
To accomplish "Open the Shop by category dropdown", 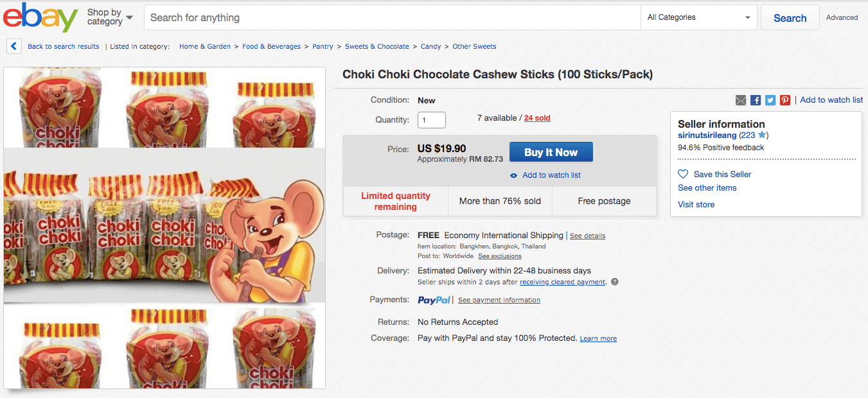I will point(110,17).
